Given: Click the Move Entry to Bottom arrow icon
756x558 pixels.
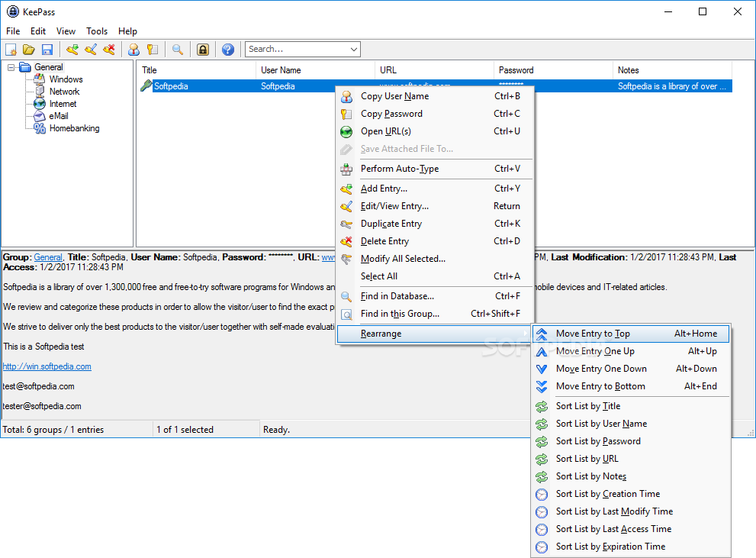Looking at the screenshot, I should click(542, 386).
